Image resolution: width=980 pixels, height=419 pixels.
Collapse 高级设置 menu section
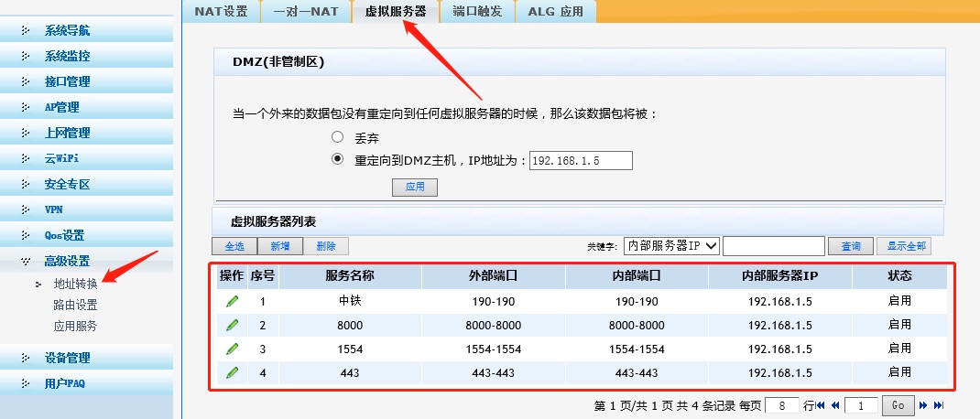86,261
